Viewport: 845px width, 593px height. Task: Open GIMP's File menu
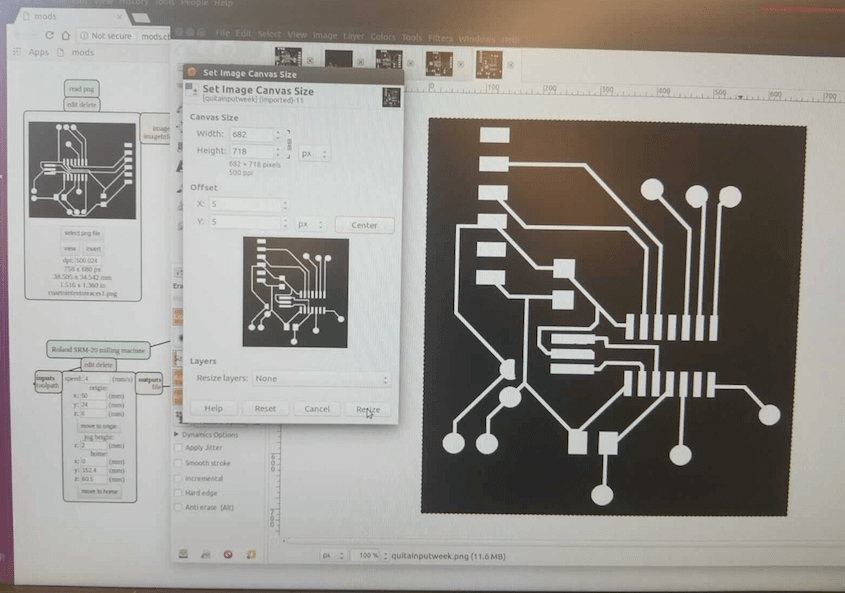[x=222, y=33]
